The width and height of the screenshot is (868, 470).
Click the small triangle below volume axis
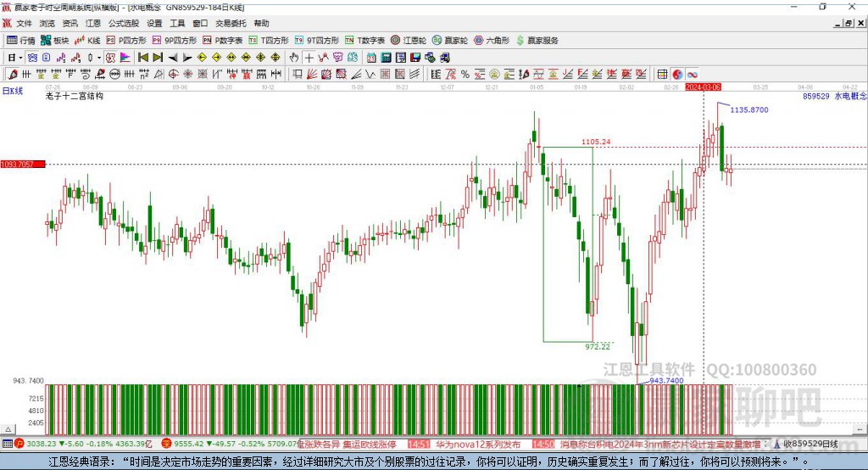tap(8, 429)
